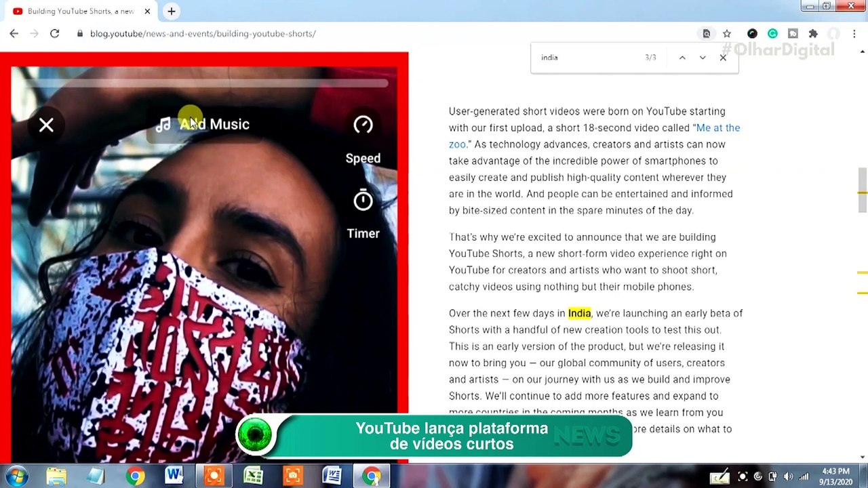868x488 pixels.
Task: Click the address bar URL
Action: coord(203,33)
